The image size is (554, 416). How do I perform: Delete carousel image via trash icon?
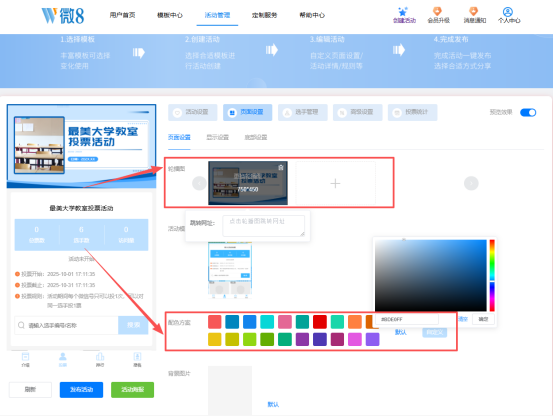pos(281,167)
